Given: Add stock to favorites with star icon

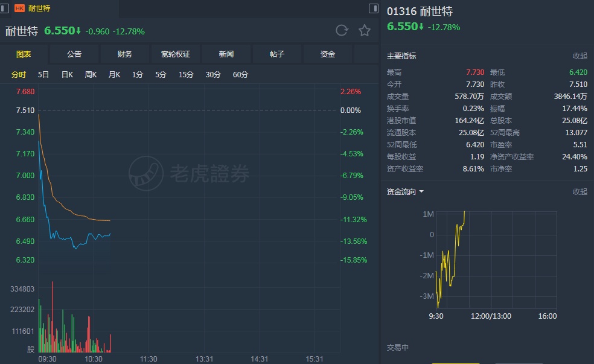Looking at the screenshot, I should pyautogui.click(x=365, y=31).
